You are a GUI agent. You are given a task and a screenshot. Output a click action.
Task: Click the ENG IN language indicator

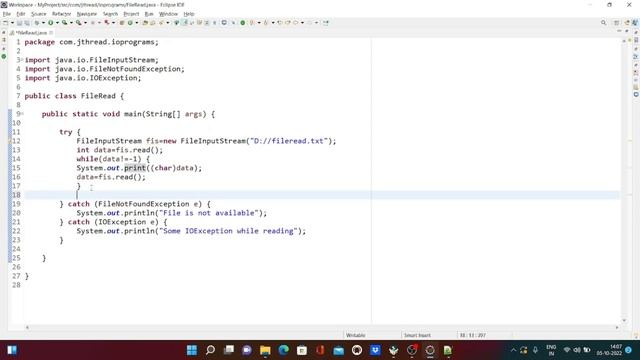click(x=551, y=350)
